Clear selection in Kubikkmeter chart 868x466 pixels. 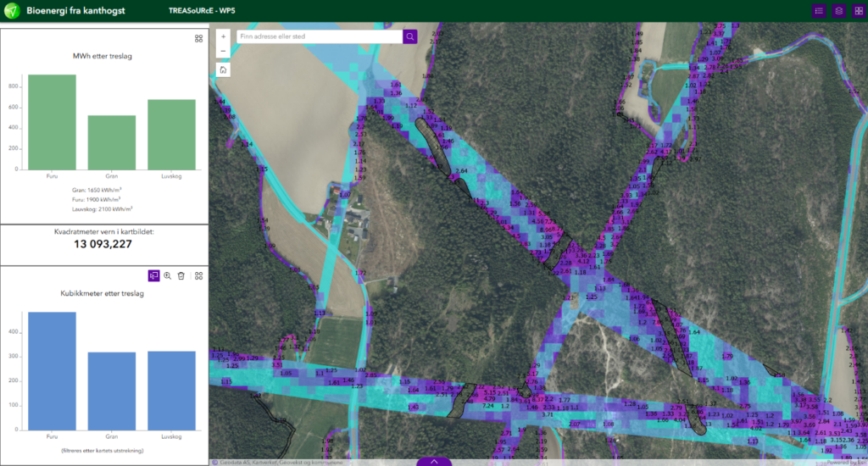click(x=181, y=275)
